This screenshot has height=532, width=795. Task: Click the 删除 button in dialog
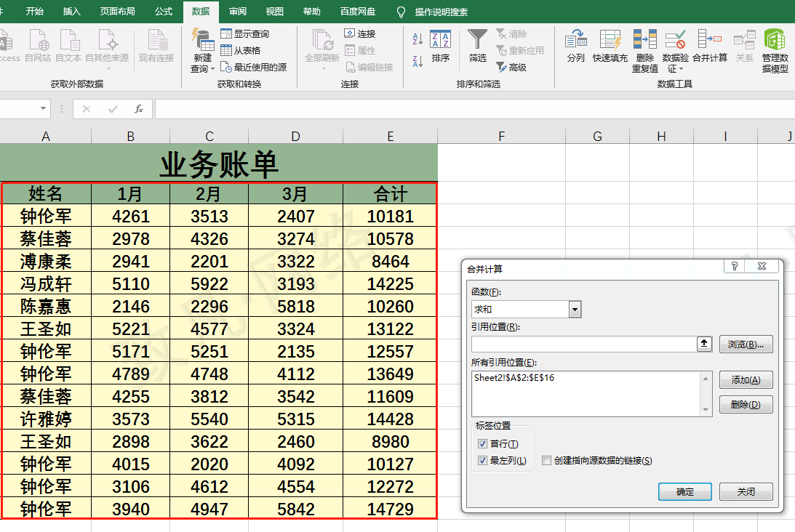746,404
